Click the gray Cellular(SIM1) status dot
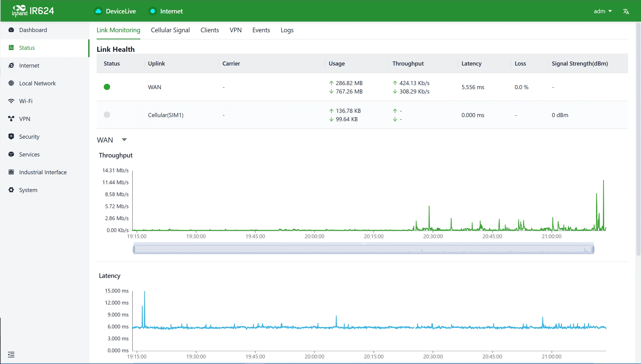The width and height of the screenshot is (641, 364). [107, 115]
